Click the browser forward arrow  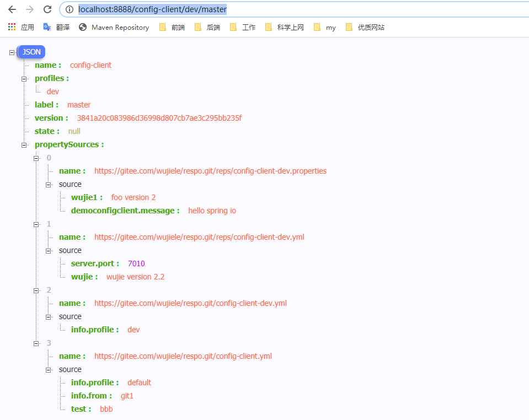tap(30, 9)
